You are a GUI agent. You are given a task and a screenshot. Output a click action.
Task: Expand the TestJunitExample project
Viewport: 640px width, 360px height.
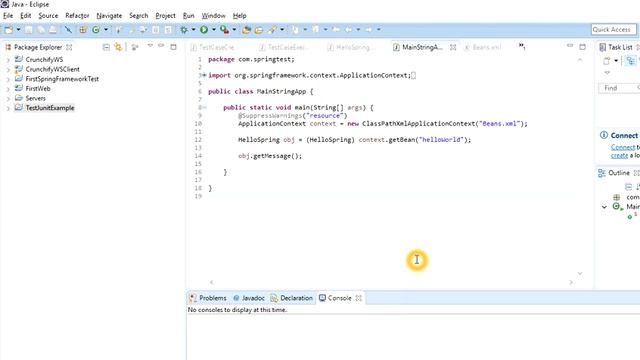8,109
